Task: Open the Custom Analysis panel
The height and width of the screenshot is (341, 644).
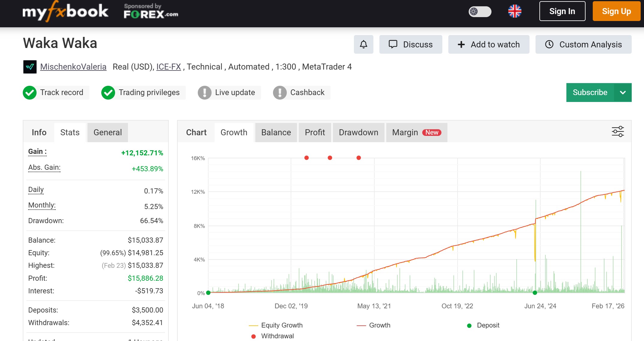Action: 583,44
